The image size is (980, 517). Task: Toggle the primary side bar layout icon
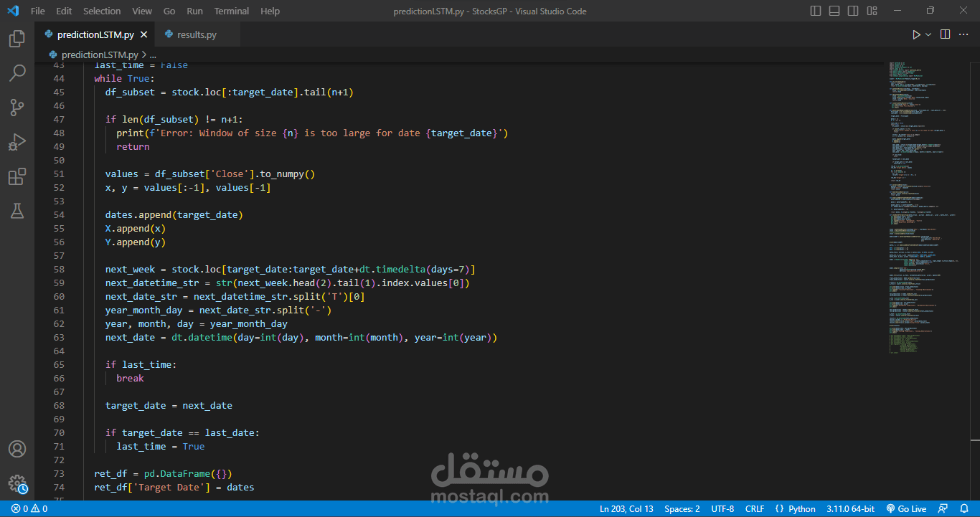[816, 11]
